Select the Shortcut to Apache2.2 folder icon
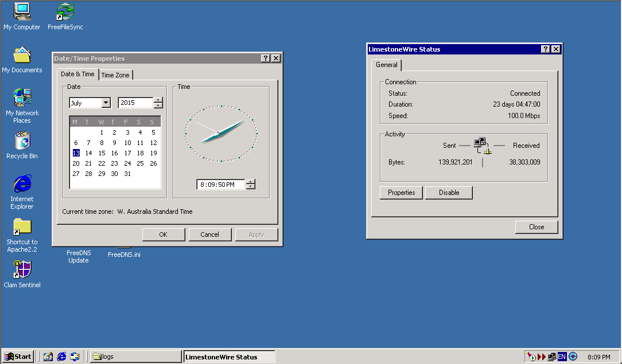Screen dimensions: 622x364 click(22, 235)
